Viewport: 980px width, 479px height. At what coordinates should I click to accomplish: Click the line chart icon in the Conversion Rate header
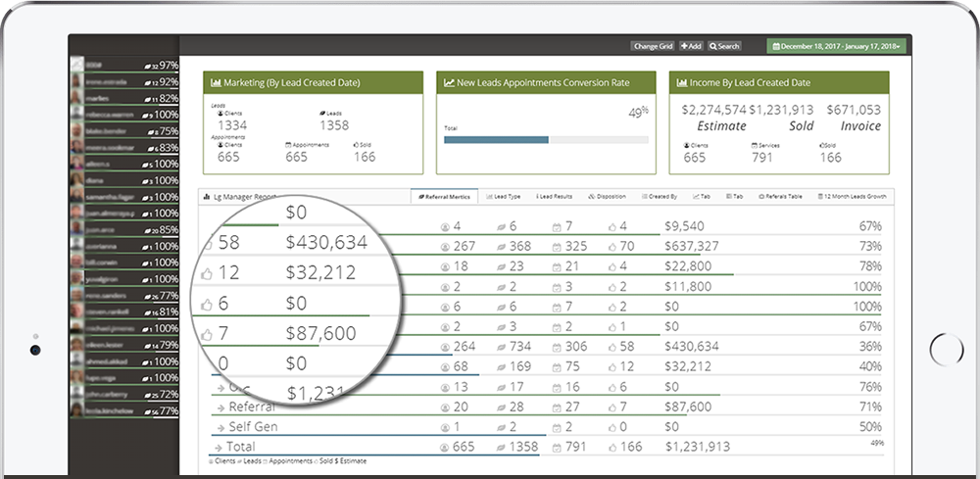449,83
